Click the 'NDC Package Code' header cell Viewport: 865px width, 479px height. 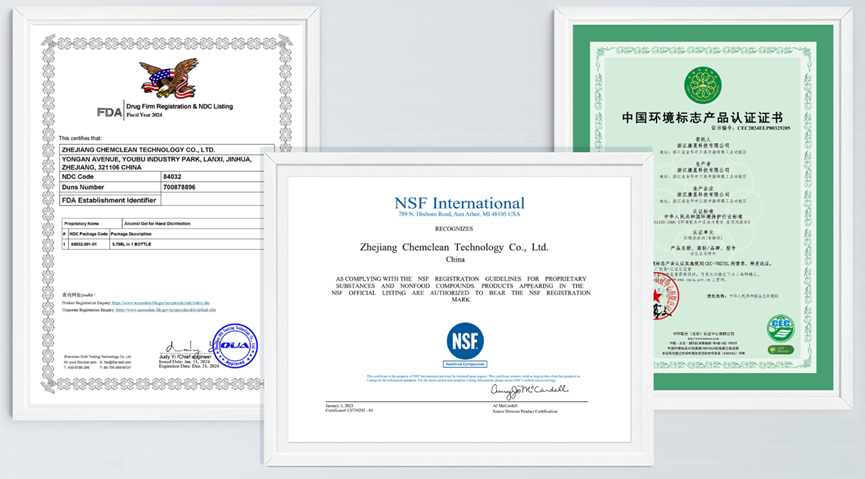(x=89, y=234)
